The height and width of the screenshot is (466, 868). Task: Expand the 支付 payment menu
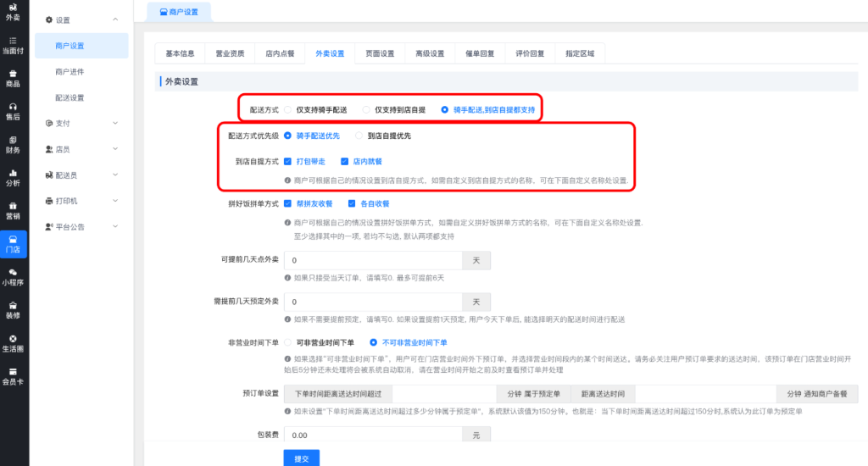tap(81, 123)
